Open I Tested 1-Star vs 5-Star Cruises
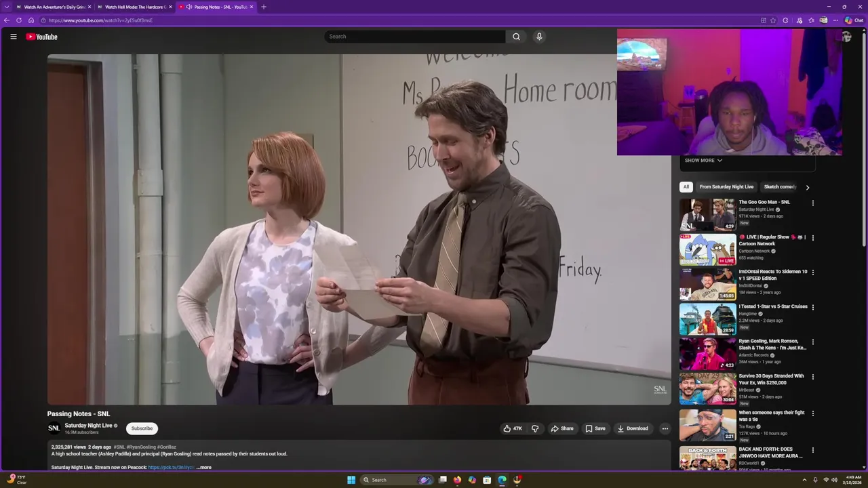This screenshot has width=868, height=488. tap(773, 306)
